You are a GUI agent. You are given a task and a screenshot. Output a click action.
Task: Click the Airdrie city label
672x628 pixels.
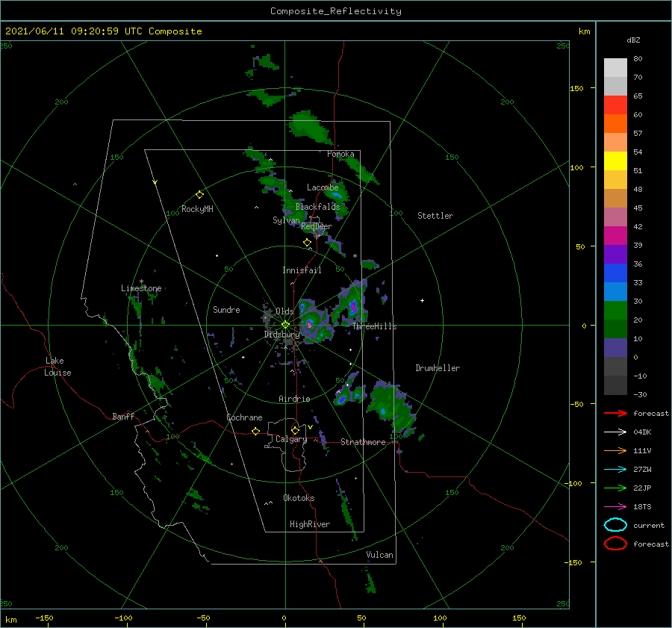294,399
